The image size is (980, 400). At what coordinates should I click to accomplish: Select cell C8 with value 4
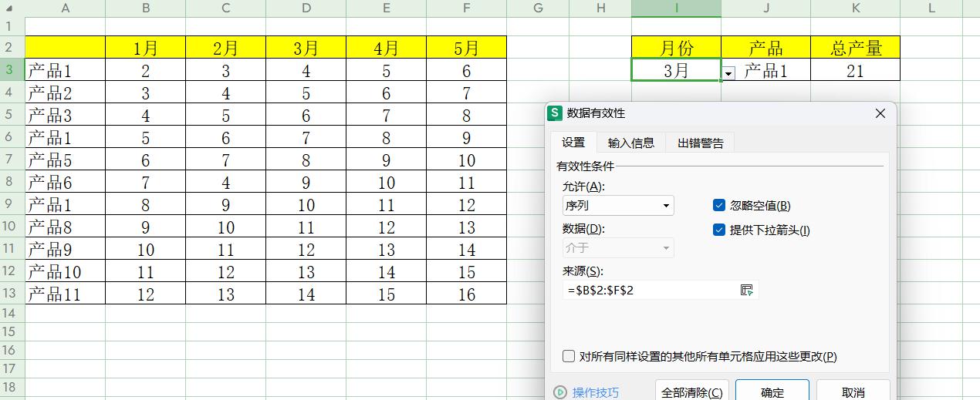click(x=226, y=183)
